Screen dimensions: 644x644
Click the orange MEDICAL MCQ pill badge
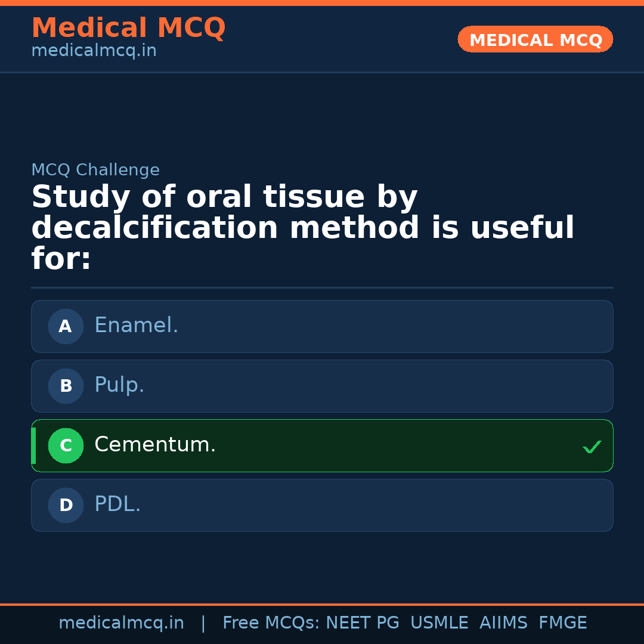click(x=535, y=39)
